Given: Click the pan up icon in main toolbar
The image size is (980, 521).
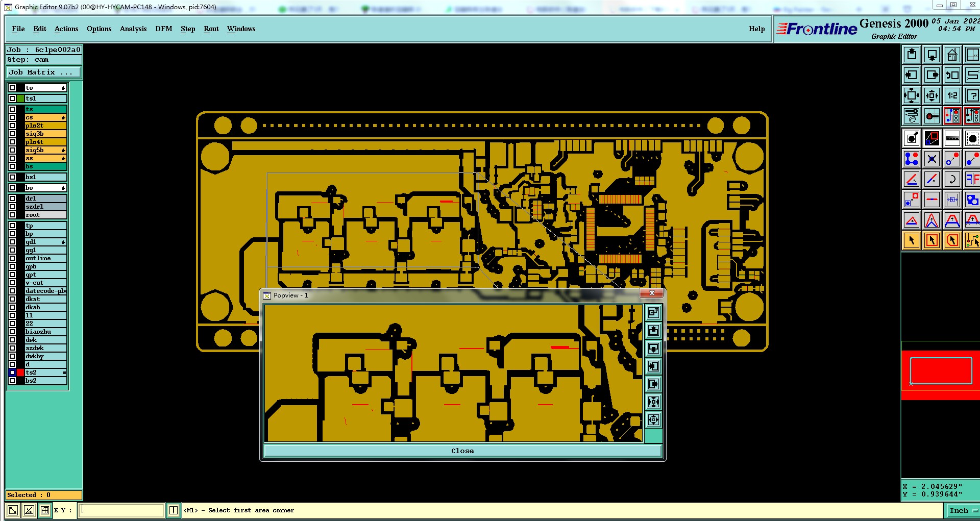Looking at the screenshot, I should 912,55.
